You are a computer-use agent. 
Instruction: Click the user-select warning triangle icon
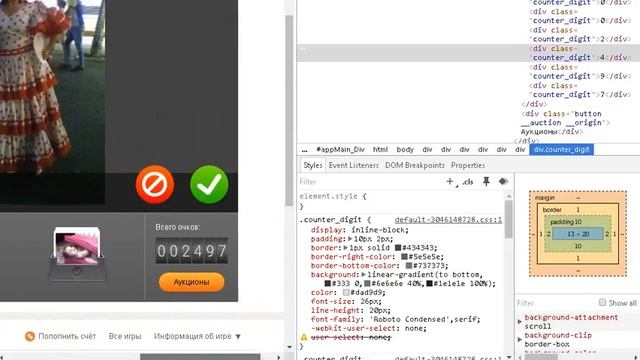point(304,337)
